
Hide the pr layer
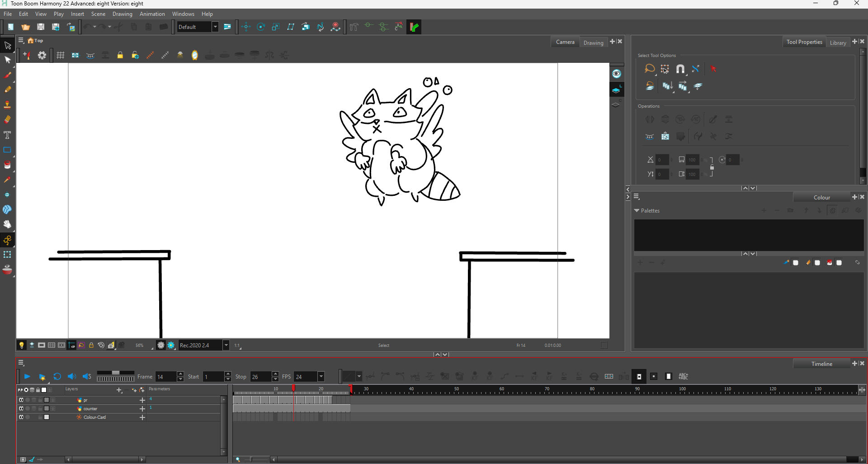click(x=21, y=400)
